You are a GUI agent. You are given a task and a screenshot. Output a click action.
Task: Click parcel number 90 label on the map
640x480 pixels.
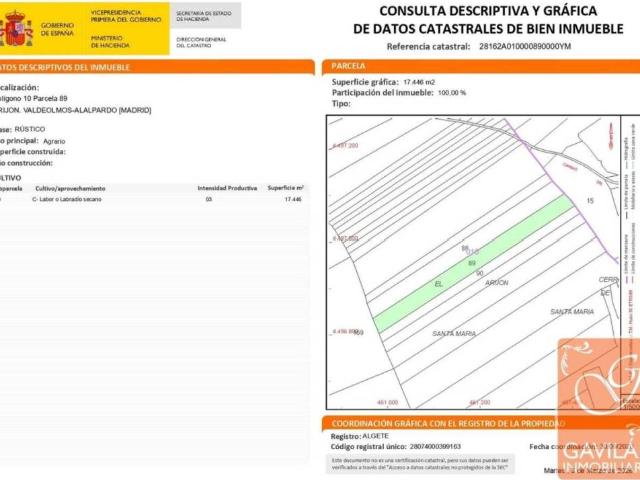(x=480, y=273)
